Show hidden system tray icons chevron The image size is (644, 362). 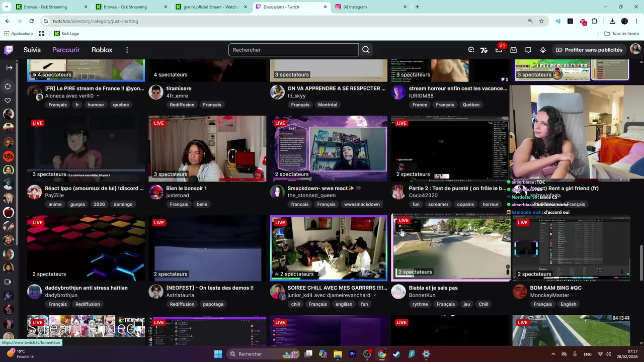(x=553, y=354)
